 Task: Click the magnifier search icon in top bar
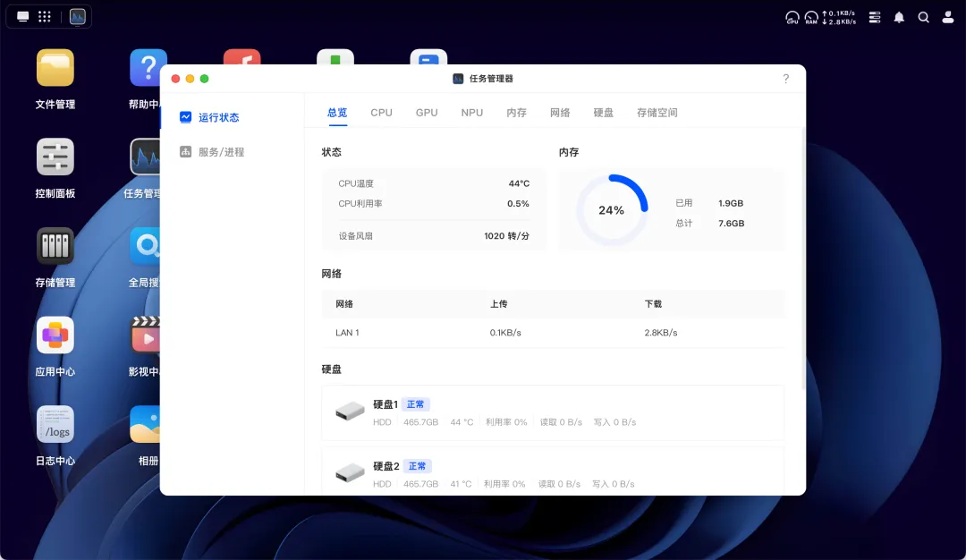[x=923, y=17]
